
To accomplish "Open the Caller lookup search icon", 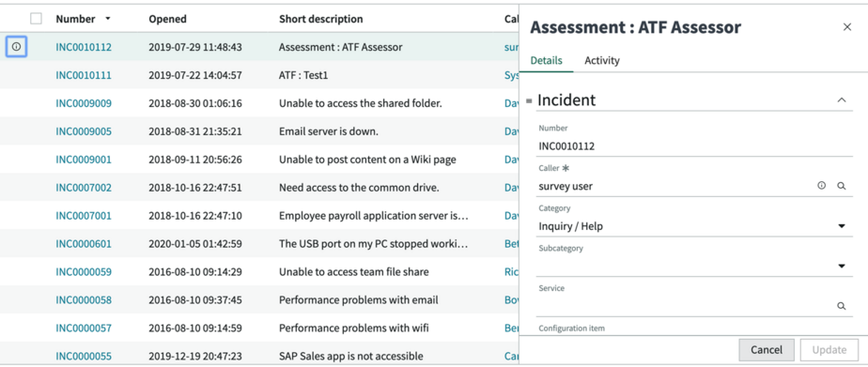I will pos(842,186).
